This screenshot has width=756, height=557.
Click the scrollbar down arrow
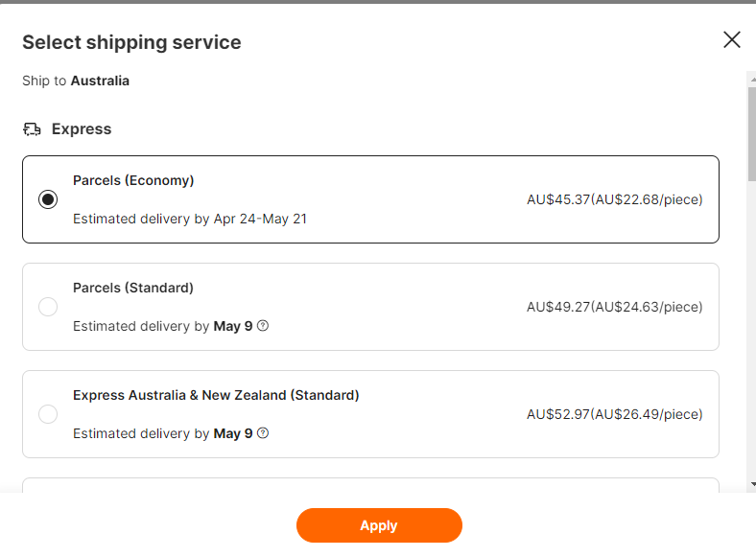click(x=751, y=484)
